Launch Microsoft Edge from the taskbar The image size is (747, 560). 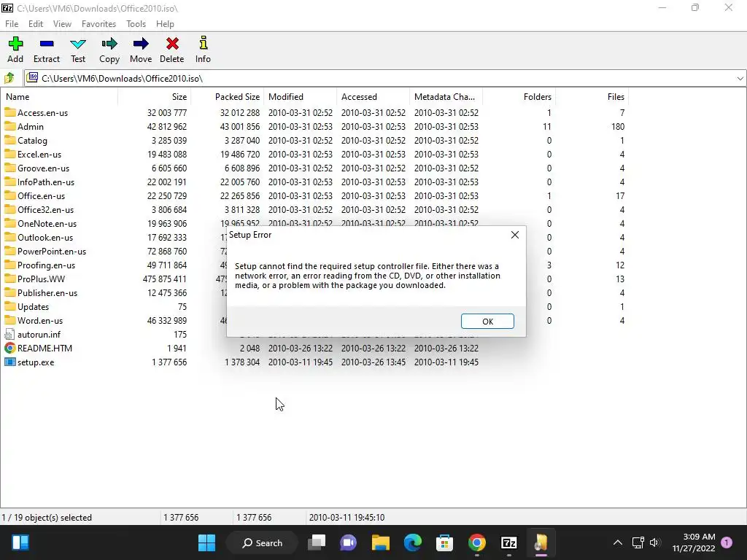pos(413,542)
